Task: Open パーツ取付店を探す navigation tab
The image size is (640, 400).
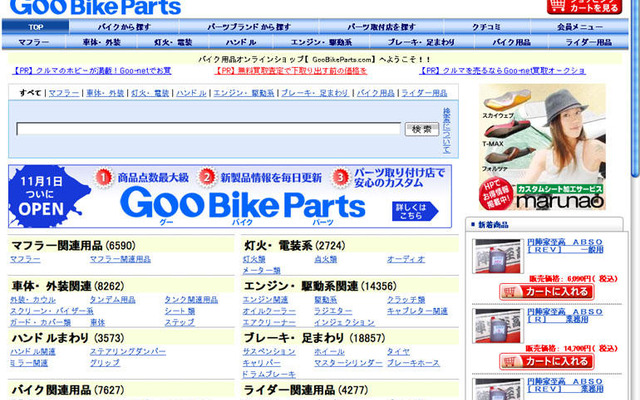Action: tap(381, 27)
